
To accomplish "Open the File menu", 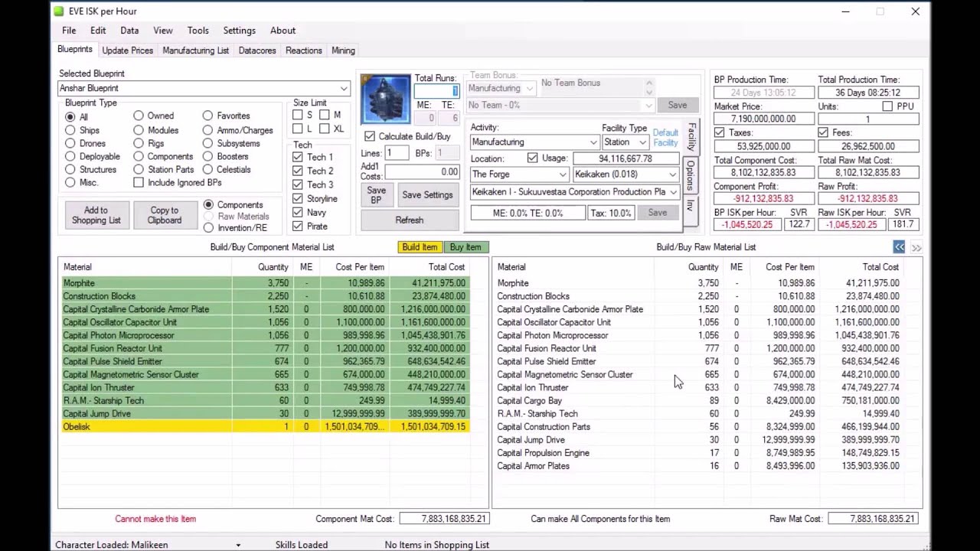I will click(69, 31).
